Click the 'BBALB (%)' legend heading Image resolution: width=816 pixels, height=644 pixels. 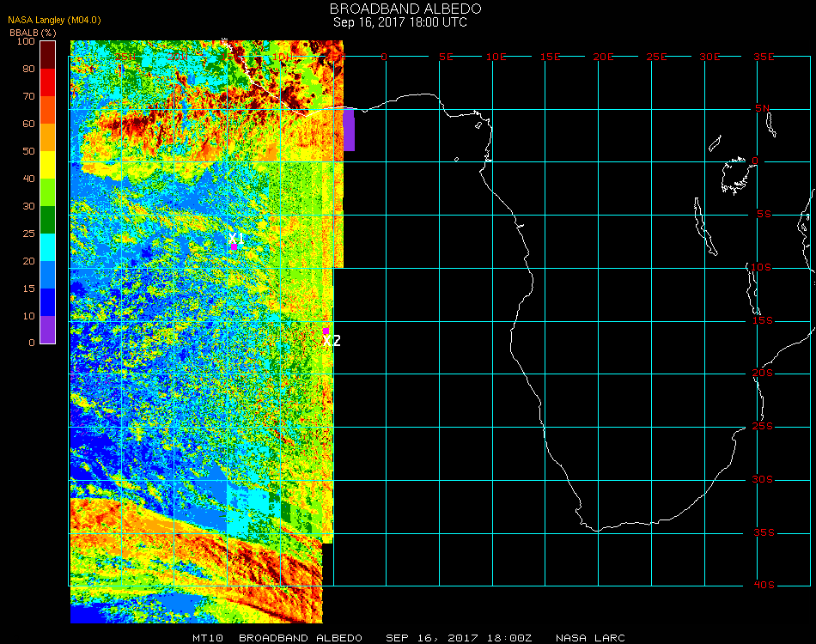tap(33, 33)
